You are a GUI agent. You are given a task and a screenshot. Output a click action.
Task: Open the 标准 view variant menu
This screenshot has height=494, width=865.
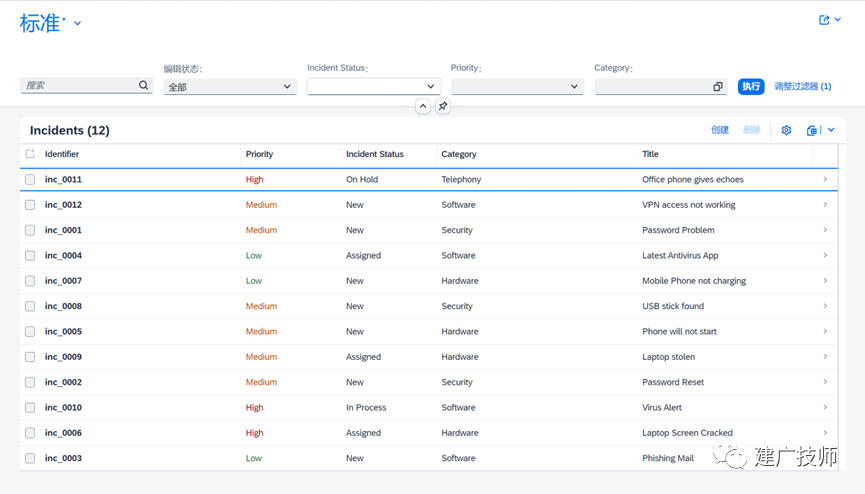click(78, 24)
